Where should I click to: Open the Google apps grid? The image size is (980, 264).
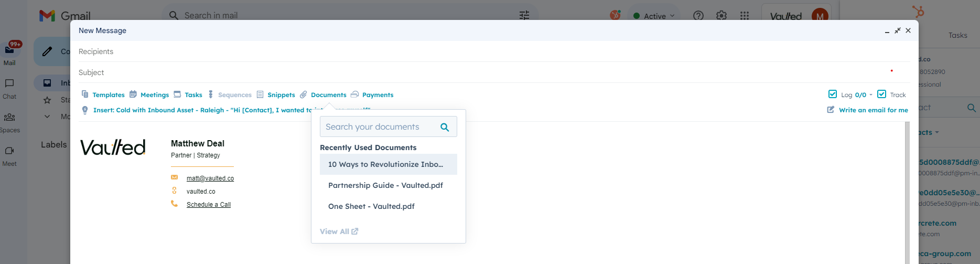(745, 16)
